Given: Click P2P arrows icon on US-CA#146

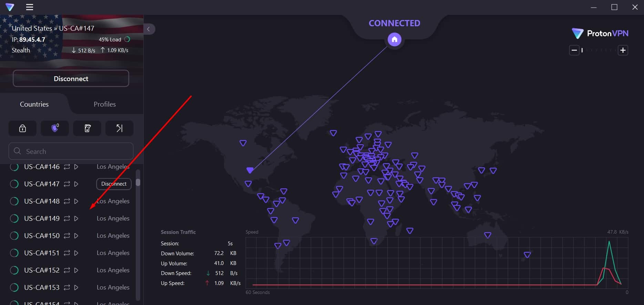Looking at the screenshot, I should (x=67, y=167).
